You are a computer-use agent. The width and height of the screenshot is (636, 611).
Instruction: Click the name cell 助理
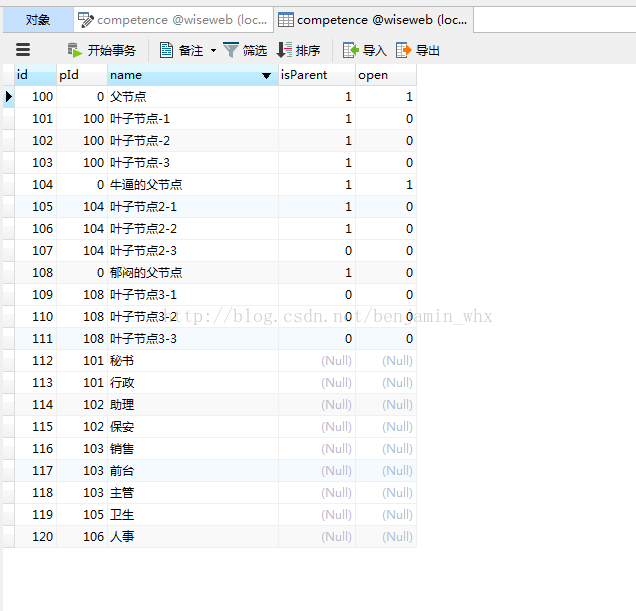tap(193, 404)
